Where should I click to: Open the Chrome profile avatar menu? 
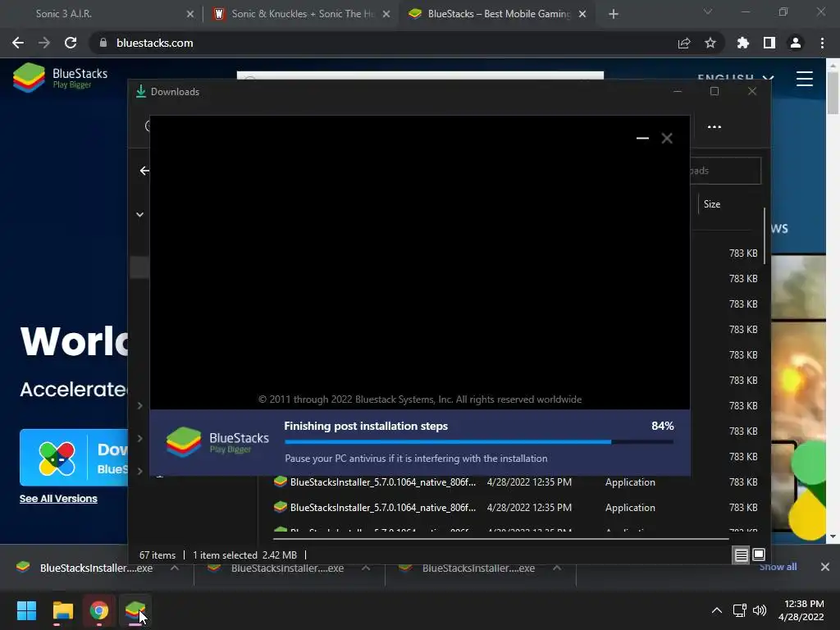coord(796,43)
